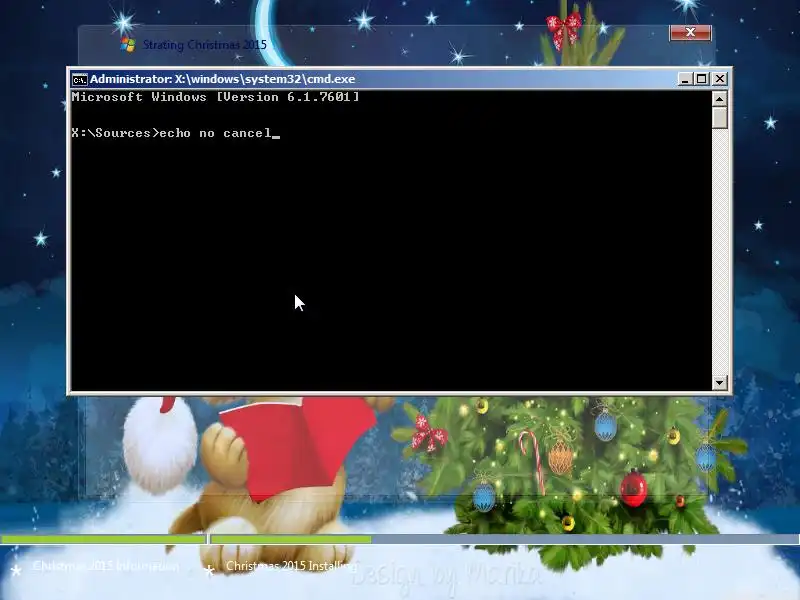Click the first completed green progress bar
The height and width of the screenshot is (600, 800).
(x=104, y=539)
